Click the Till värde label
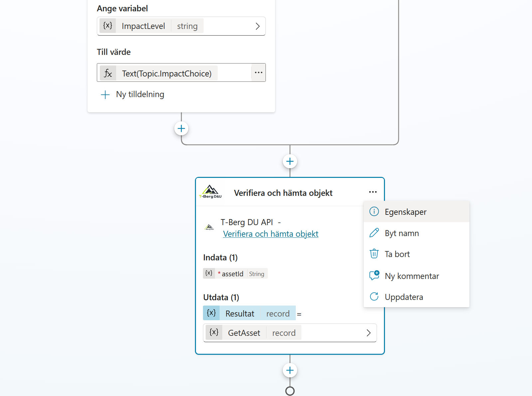The height and width of the screenshot is (396, 532). 114,52
